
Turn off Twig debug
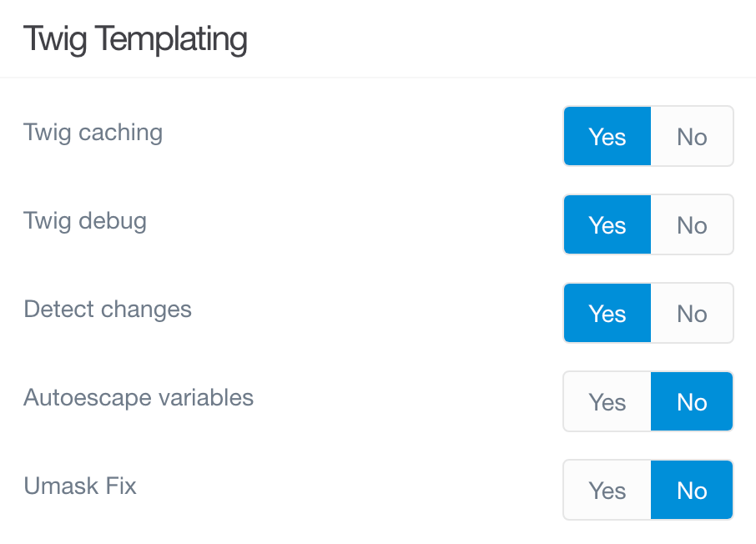click(x=692, y=224)
